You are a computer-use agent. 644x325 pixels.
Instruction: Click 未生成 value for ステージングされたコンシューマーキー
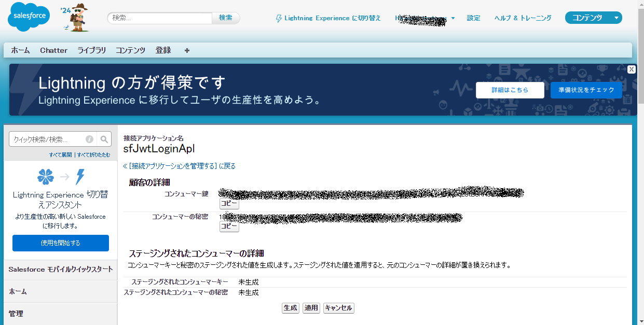(x=249, y=282)
